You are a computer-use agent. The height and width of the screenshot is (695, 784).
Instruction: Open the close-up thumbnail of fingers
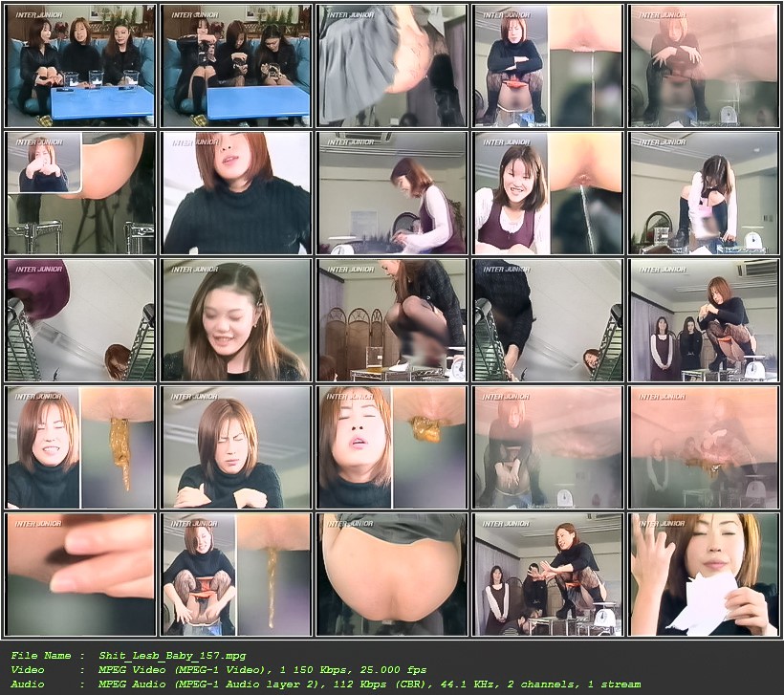coord(81,575)
